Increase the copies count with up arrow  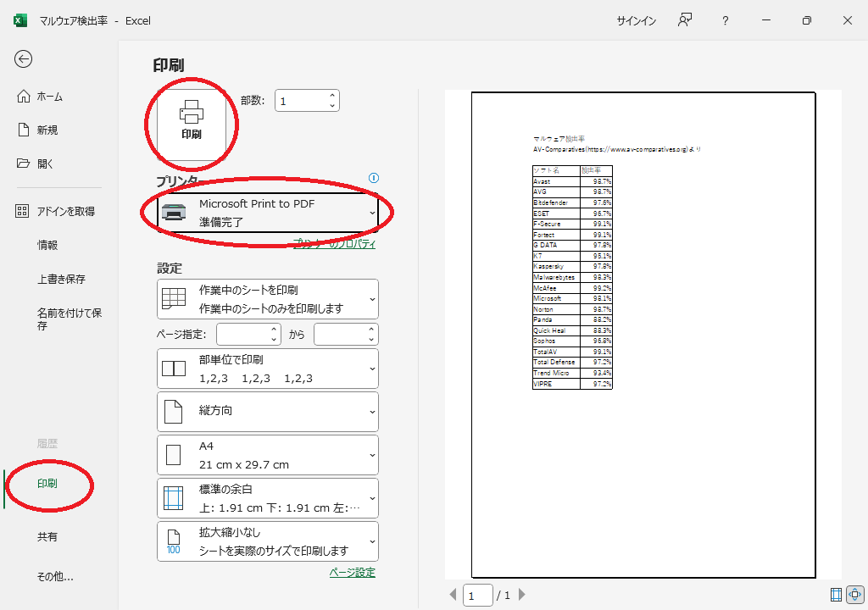[x=332, y=97]
